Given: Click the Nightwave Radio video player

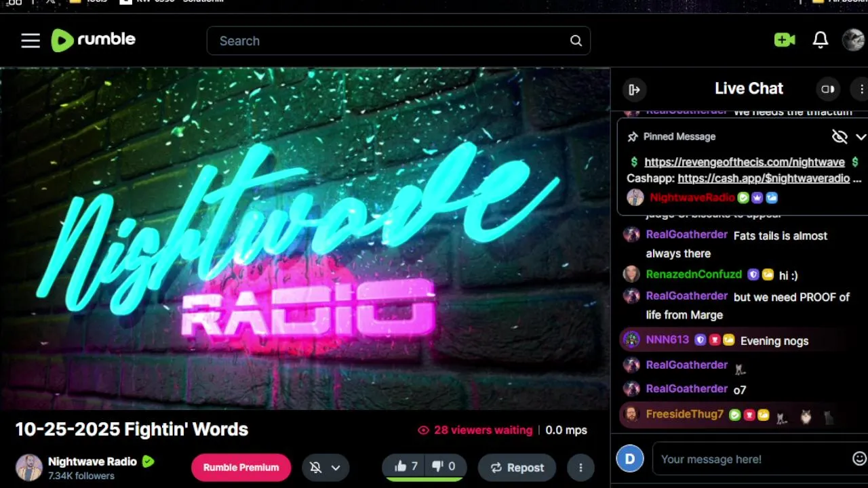Looking at the screenshot, I should pos(305,239).
